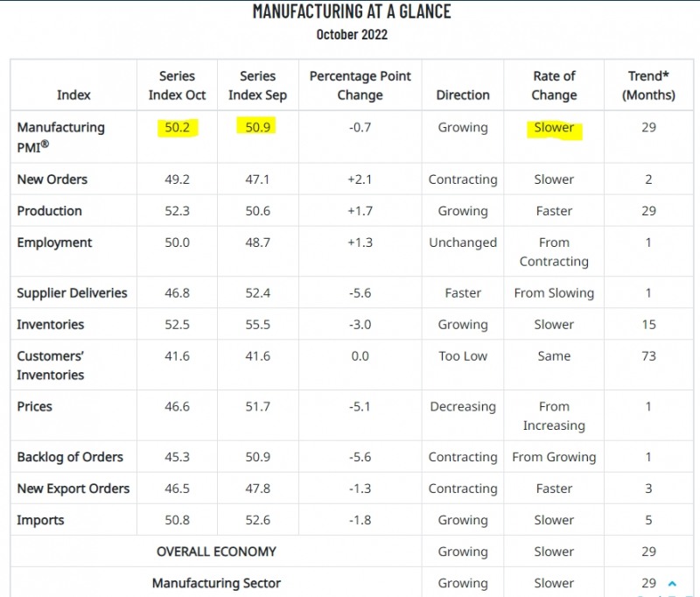
Task: Click the 'Index' column header
Action: 73,95
